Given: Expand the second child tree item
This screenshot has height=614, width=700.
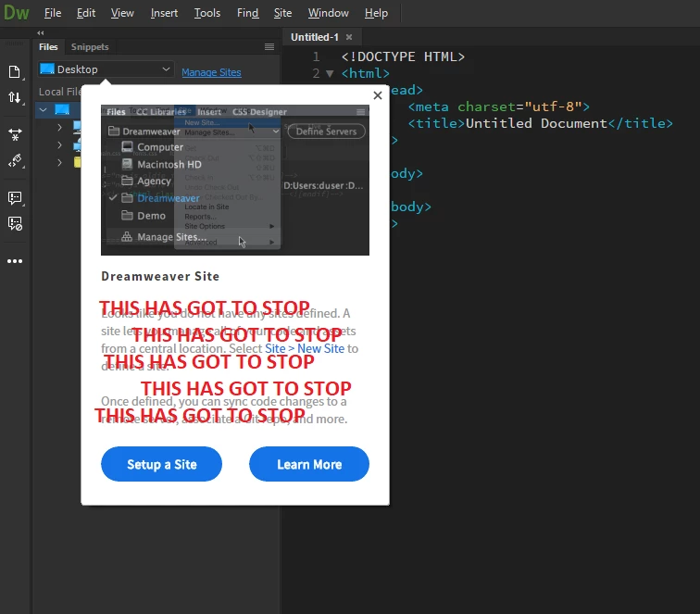Looking at the screenshot, I should coord(59,145).
